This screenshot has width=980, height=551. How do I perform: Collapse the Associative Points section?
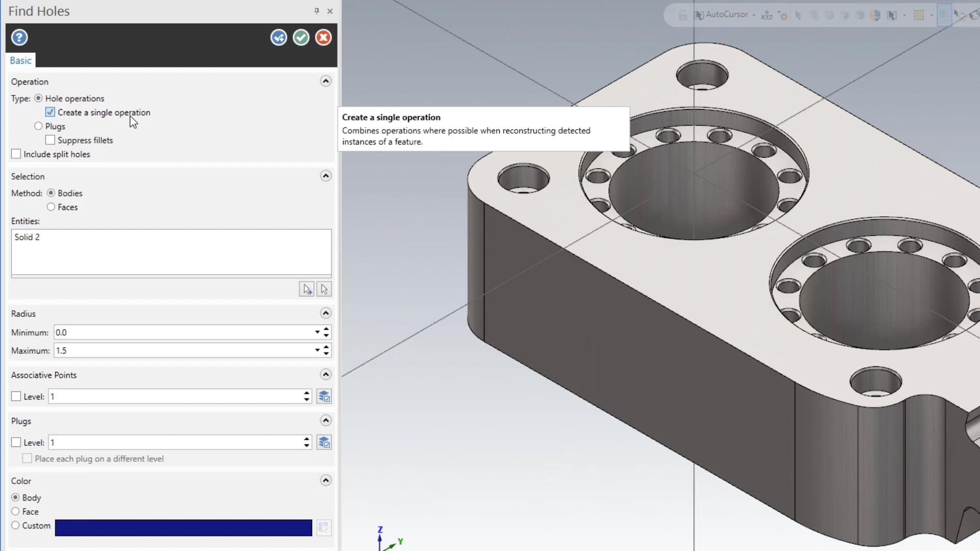click(326, 375)
